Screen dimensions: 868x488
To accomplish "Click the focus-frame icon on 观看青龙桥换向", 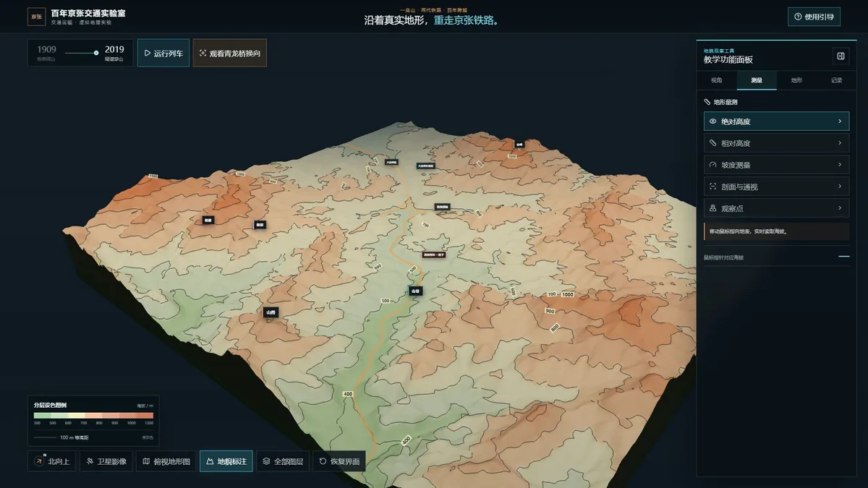I will 203,53.
